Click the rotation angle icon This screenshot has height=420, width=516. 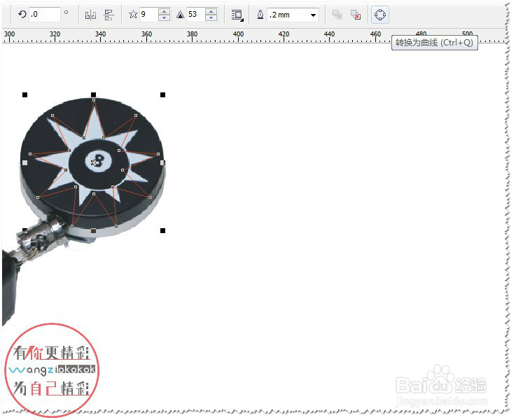[x=22, y=14]
